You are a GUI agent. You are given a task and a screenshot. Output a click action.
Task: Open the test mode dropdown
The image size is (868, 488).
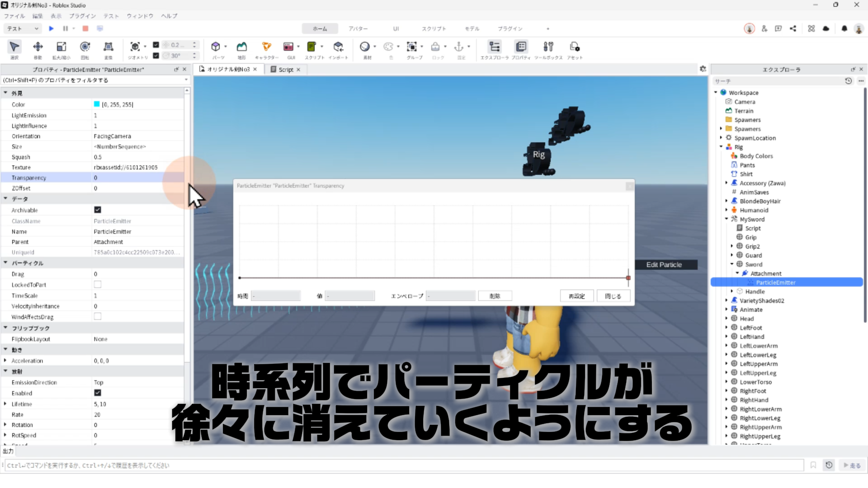click(23, 28)
